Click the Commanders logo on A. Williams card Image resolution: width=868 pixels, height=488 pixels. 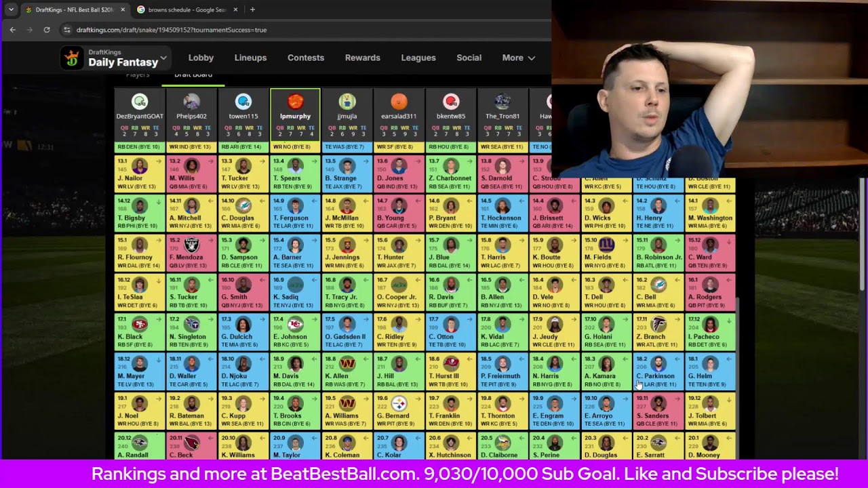tap(347, 403)
